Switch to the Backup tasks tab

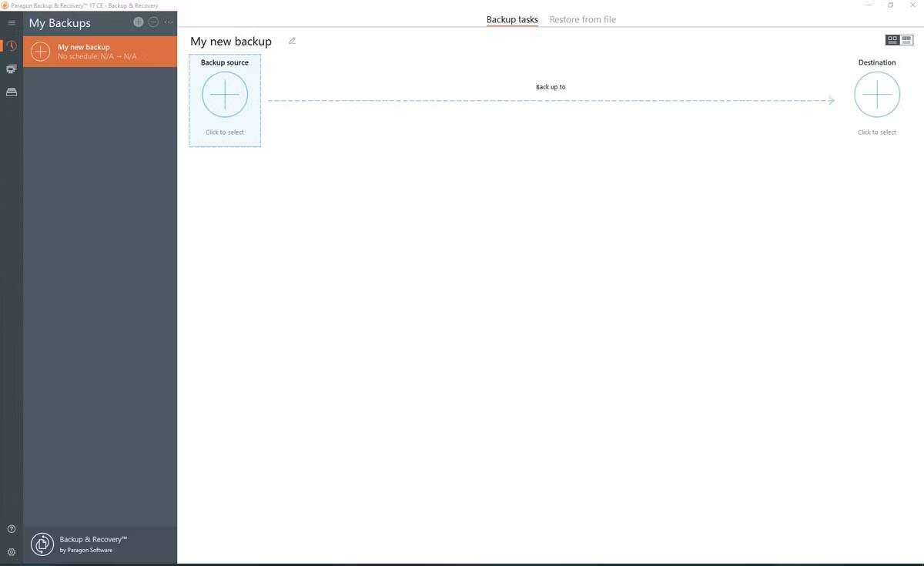click(511, 19)
